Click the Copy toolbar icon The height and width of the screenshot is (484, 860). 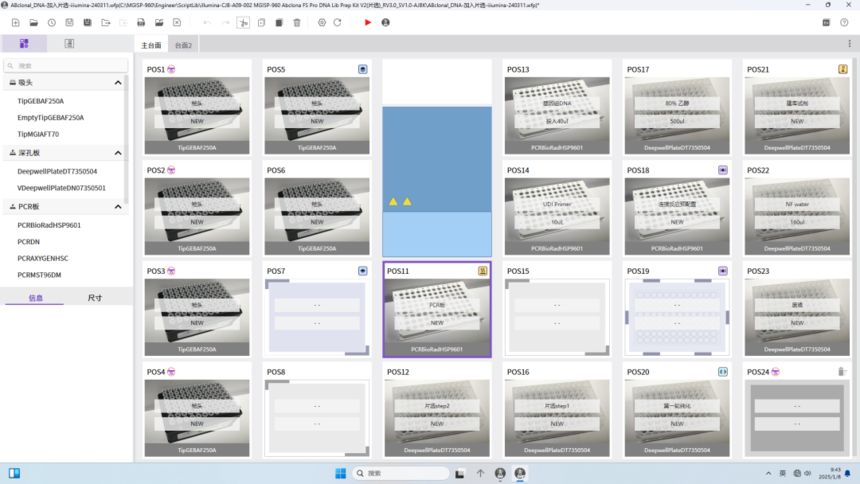coord(261,22)
